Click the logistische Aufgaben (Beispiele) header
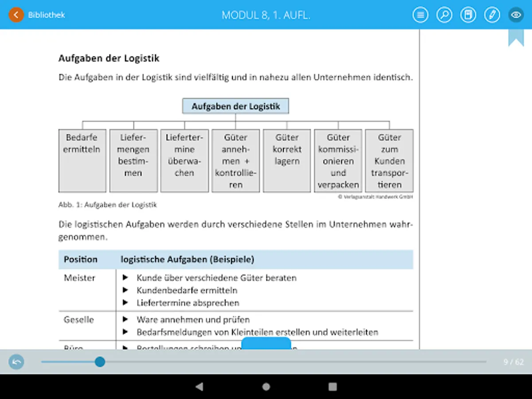 tap(188, 259)
